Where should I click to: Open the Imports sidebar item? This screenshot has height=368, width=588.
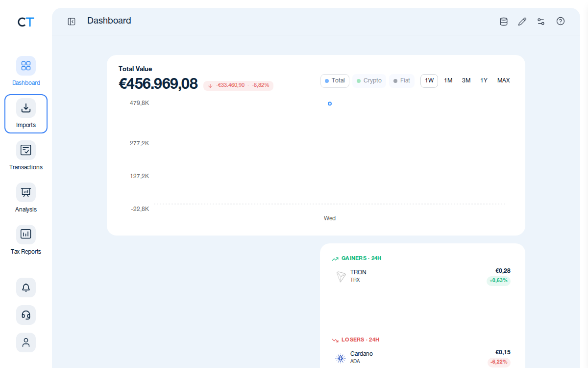tap(26, 114)
